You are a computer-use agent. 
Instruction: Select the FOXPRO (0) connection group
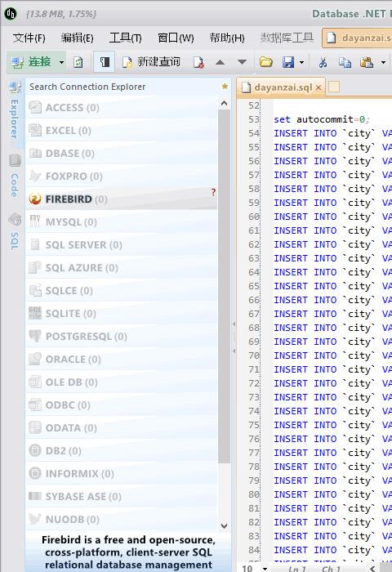(122, 177)
